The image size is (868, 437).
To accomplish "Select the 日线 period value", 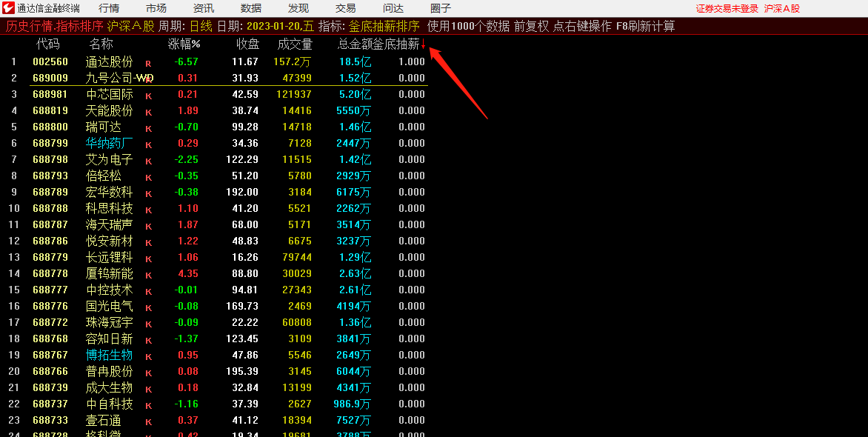I will 201,26.
